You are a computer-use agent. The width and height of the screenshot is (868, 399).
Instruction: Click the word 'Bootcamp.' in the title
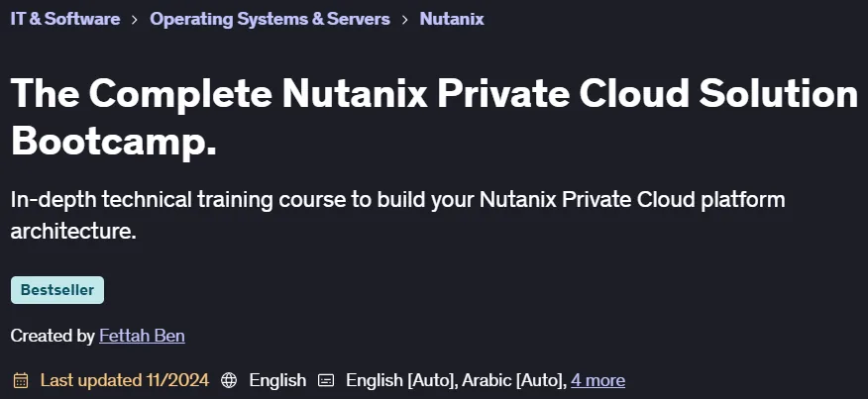tap(114, 140)
